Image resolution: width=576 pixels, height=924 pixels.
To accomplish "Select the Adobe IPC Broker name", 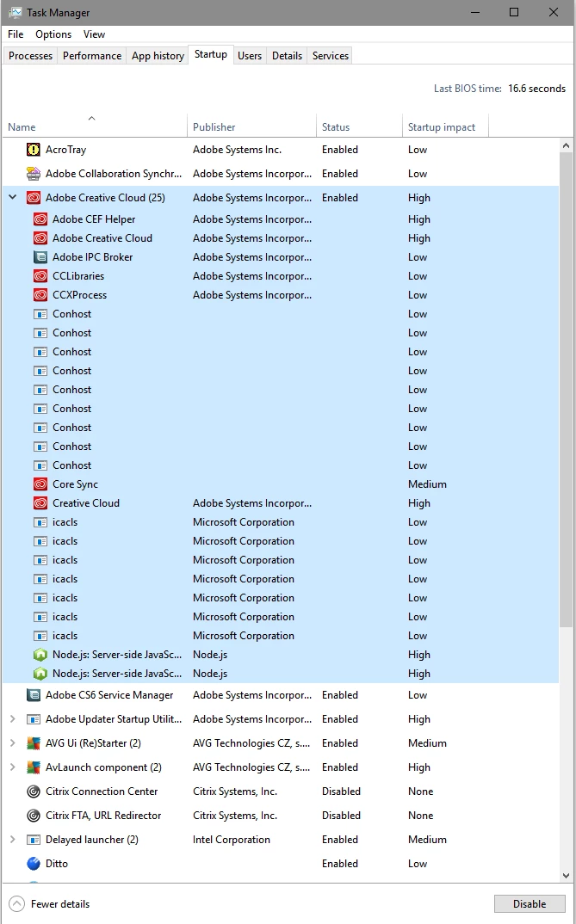I will (x=93, y=257).
